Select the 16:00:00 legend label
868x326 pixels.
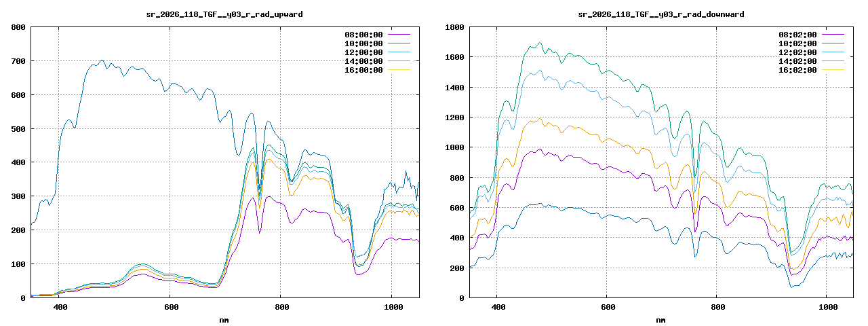click(363, 70)
